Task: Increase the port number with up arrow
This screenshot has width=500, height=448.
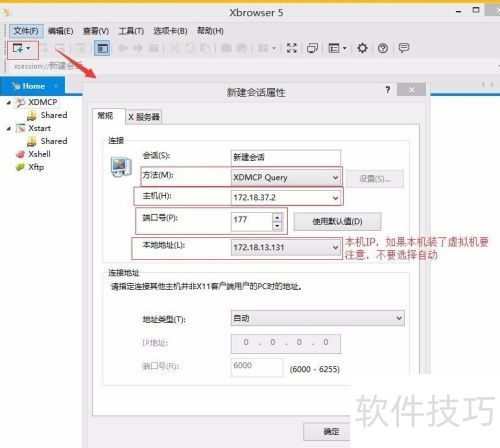Action: tap(277, 218)
